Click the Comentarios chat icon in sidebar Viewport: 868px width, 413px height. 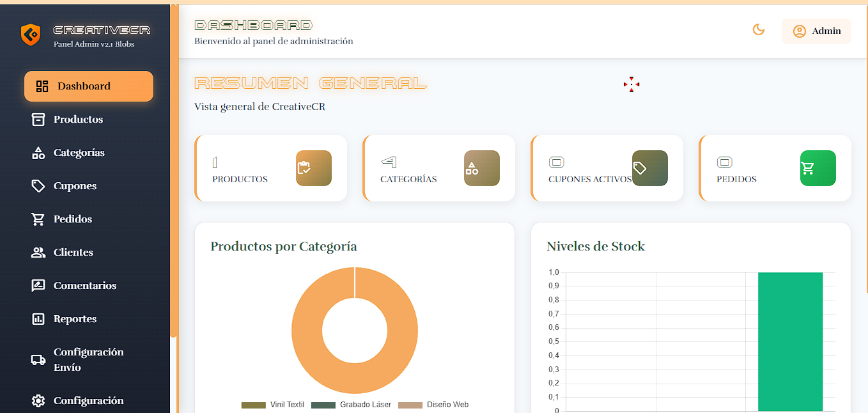click(x=38, y=286)
